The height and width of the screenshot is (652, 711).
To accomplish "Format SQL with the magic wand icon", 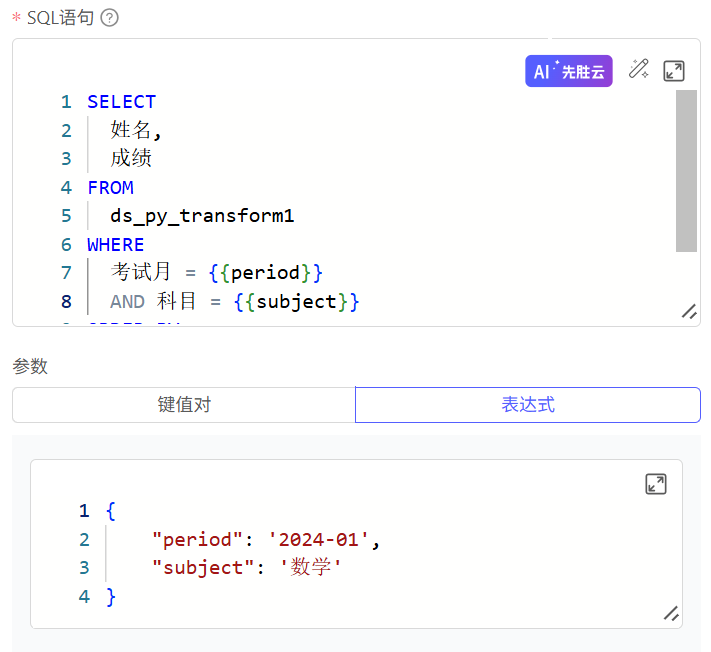I will (638, 69).
